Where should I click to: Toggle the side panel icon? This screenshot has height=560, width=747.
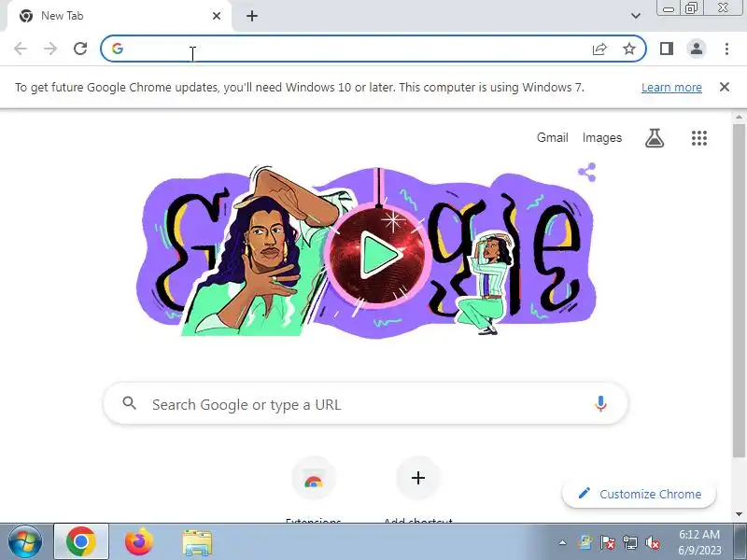pyautogui.click(x=666, y=49)
